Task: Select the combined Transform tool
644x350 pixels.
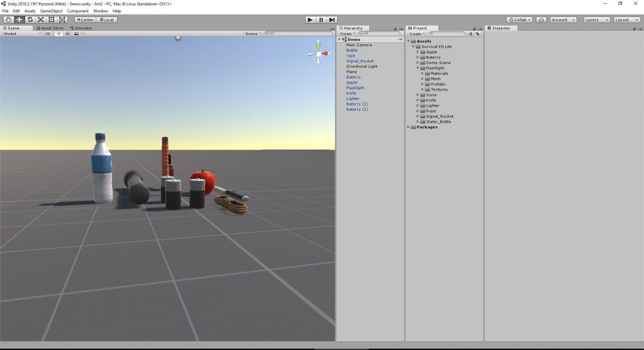Action: tap(62, 19)
